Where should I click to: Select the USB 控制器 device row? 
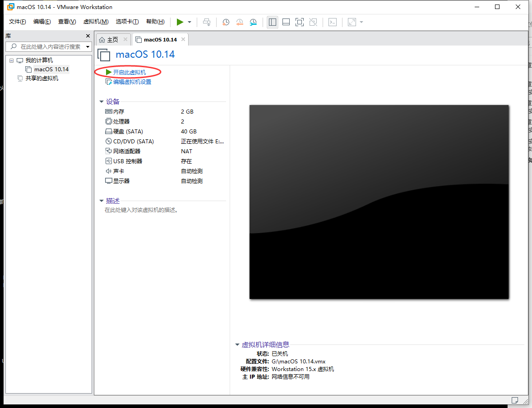[165, 161]
